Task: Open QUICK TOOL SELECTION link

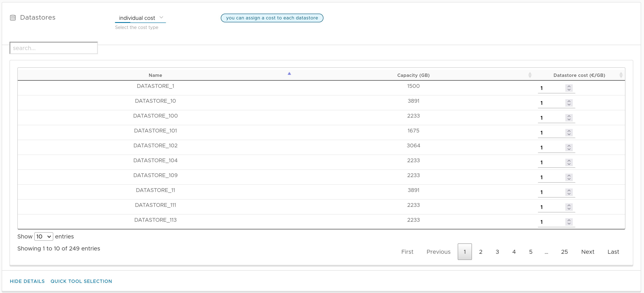Action: coord(81,281)
